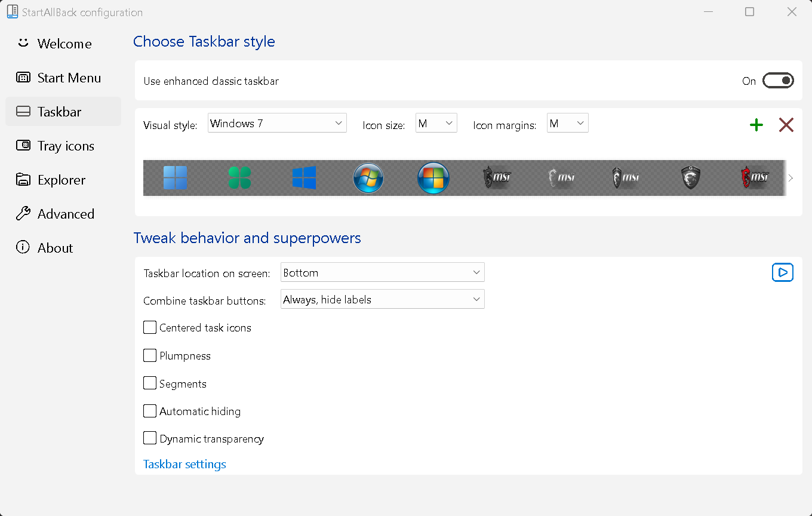Add a custom start button with green plus
Viewport: 812px width, 516px height.
756,125
